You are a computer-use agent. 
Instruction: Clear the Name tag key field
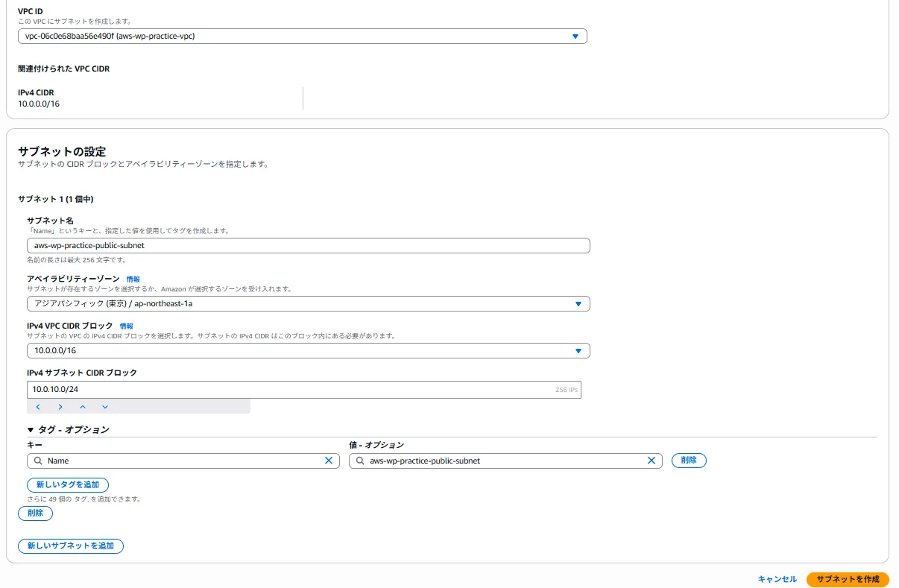point(328,461)
